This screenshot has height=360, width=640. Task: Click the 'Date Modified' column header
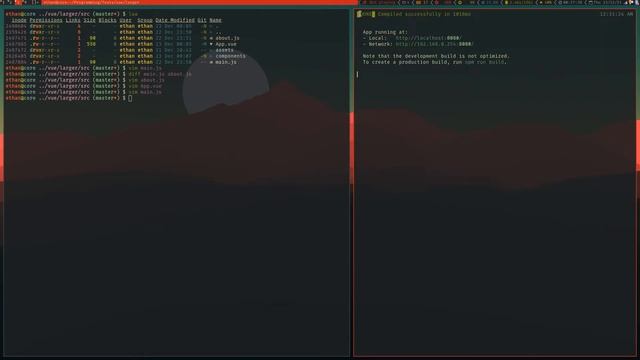tap(175, 20)
